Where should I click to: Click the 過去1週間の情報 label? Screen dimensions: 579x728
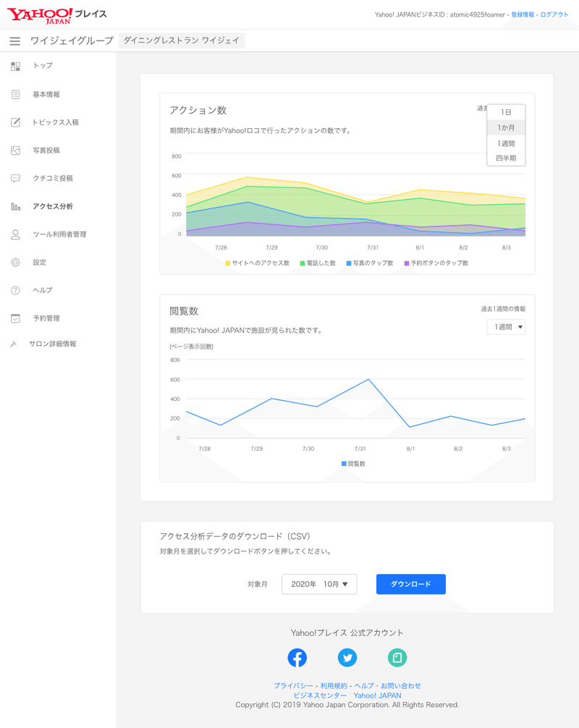pos(503,309)
